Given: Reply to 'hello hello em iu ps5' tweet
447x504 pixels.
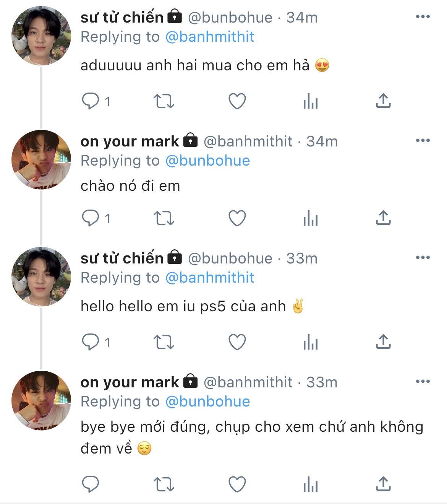Looking at the screenshot, I should pyautogui.click(x=91, y=342).
